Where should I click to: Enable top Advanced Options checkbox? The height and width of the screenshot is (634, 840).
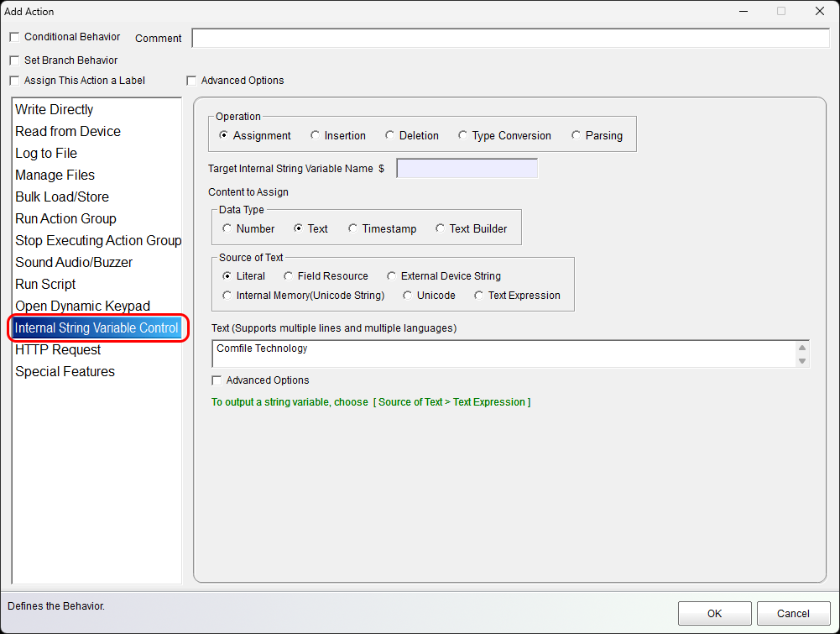click(x=191, y=81)
